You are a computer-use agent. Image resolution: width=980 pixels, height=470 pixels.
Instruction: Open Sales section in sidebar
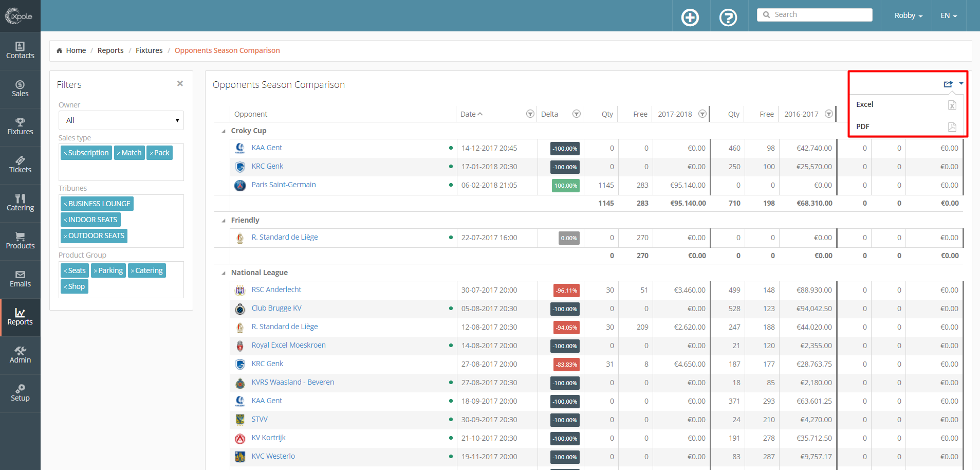(x=20, y=89)
